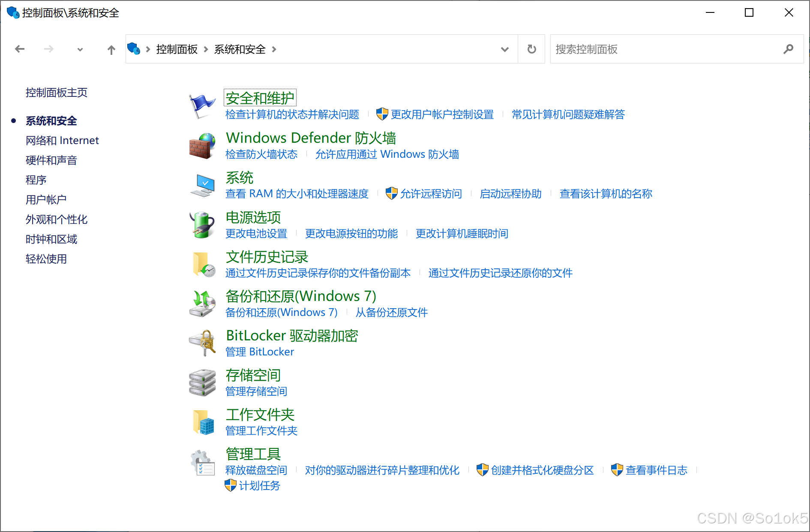
Task: Go up one level with up arrow
Action: tap(111, 50)
